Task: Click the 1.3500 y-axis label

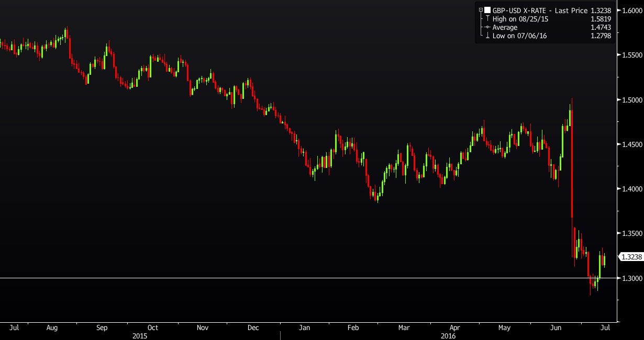Action: [x=631, y=233]
